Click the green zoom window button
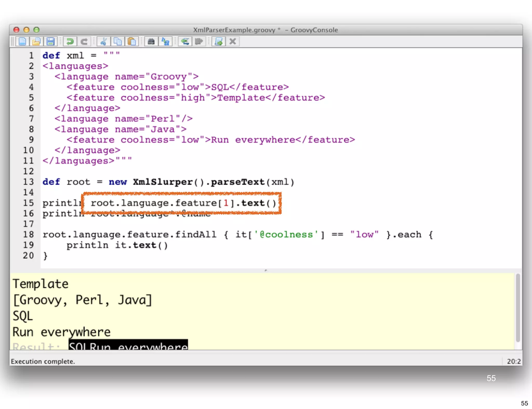532x409 pixels. pyautogui.click(x=37, y=30)
